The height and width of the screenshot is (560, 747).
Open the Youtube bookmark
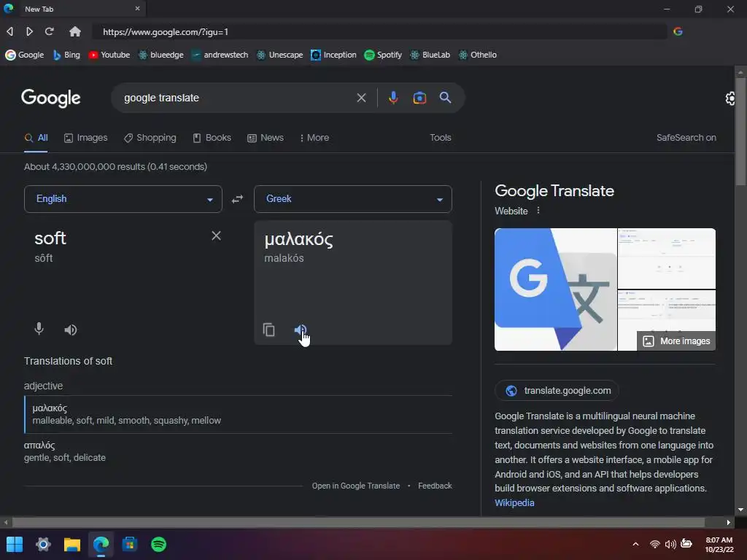pyautogui.click(x=109, y=55)
